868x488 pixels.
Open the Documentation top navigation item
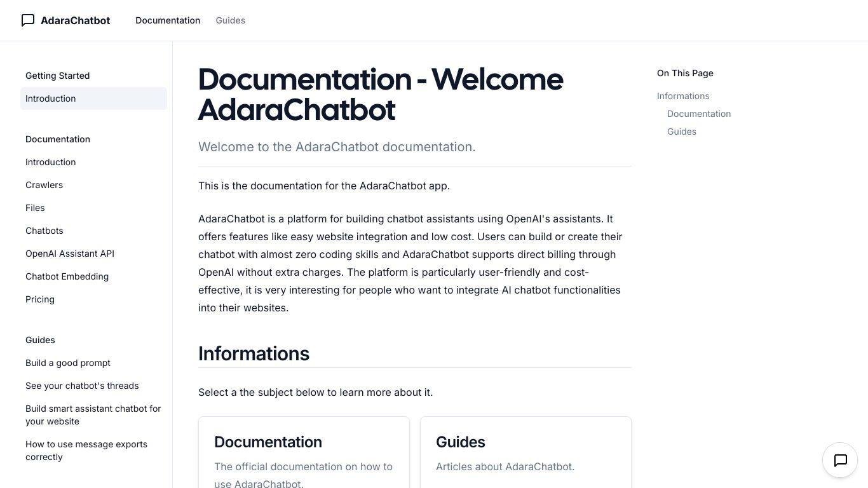pyautogui.click(x=168, y=20)
